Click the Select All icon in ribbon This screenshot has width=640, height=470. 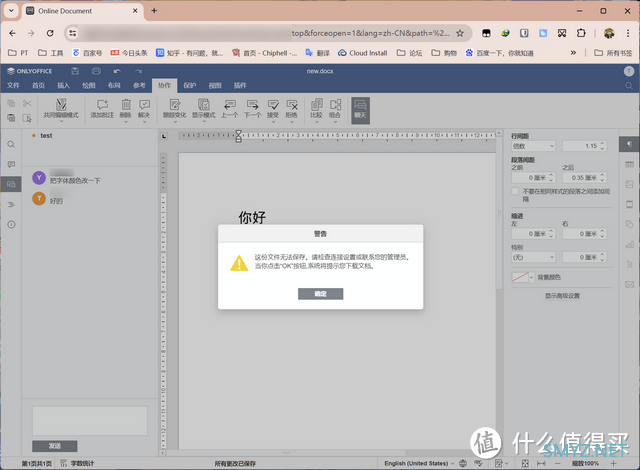27,118
